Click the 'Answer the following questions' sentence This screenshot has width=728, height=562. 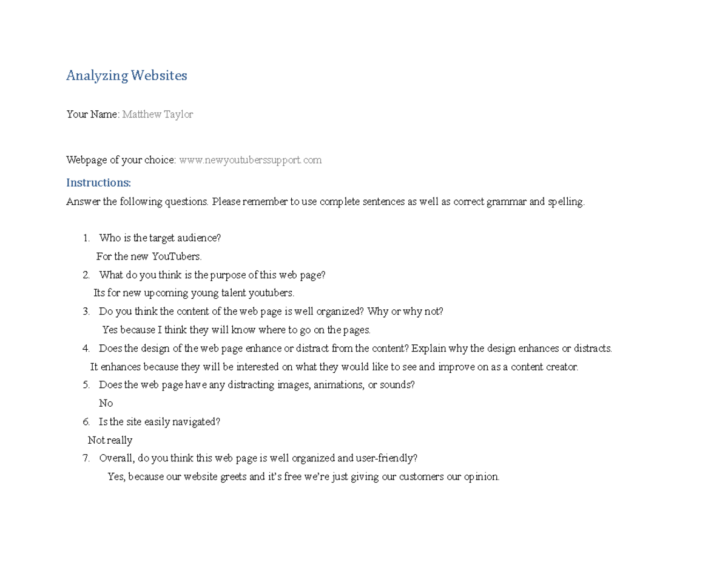coord(325,202)
